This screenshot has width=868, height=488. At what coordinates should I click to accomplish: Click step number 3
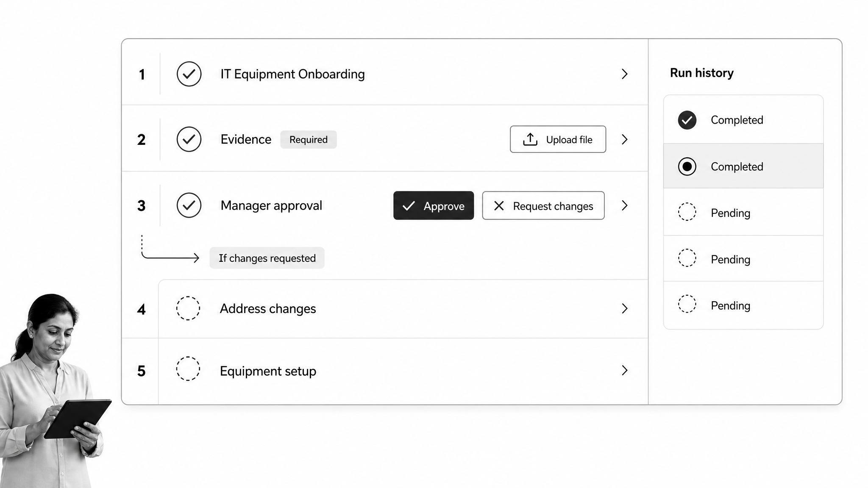142,206
